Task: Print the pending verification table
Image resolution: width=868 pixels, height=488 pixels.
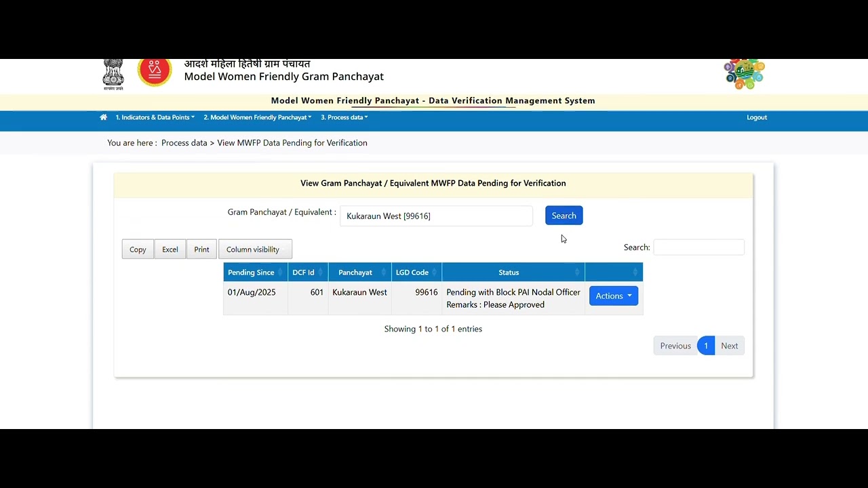Action: click(201, 249)
